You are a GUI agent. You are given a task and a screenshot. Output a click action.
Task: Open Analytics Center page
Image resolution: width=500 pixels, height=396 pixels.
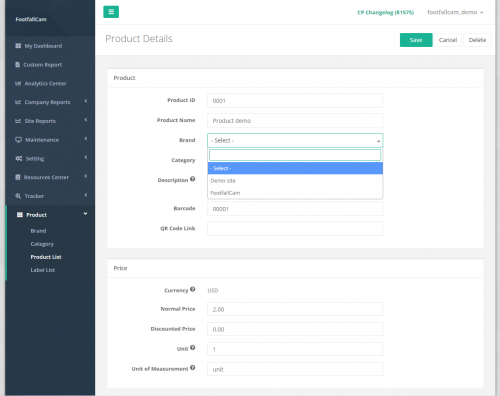[x=45, y=83]
